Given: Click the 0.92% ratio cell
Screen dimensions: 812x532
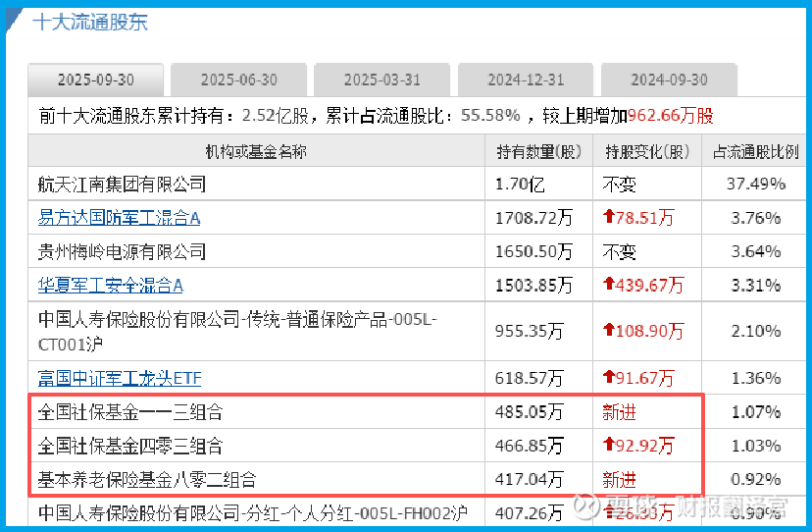Looking at the screenshot, I should click(x=755, y=480).
